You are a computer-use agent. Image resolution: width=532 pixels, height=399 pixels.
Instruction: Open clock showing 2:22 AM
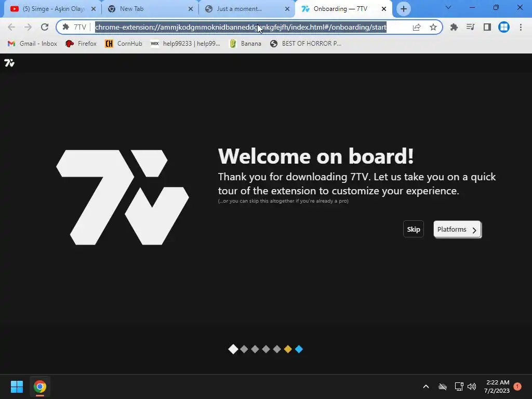click(497, 387)
